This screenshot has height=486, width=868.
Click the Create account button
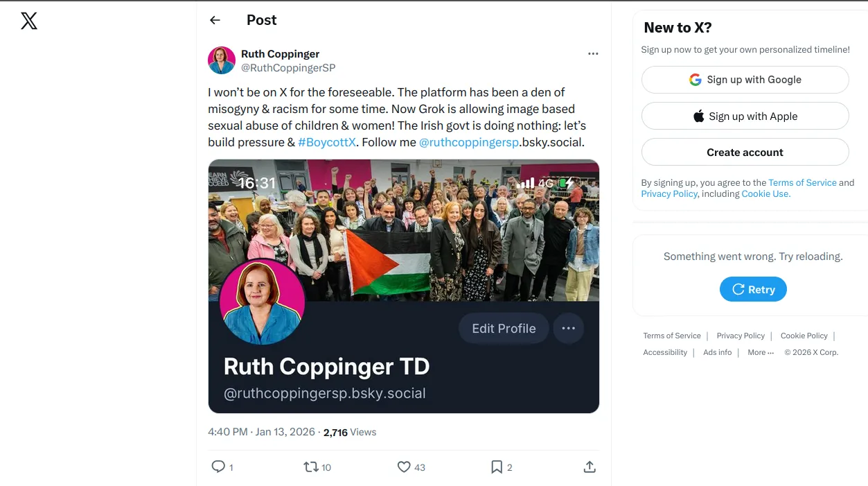pos(745,153)
